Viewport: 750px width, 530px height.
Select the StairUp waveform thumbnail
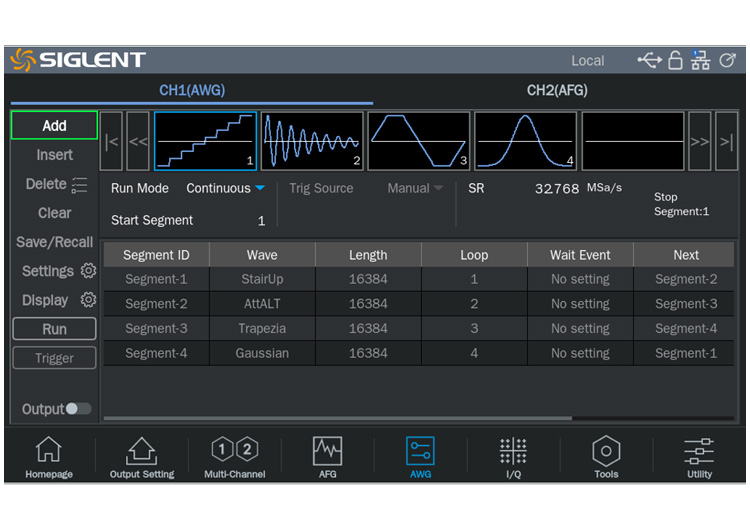(205, 141)
